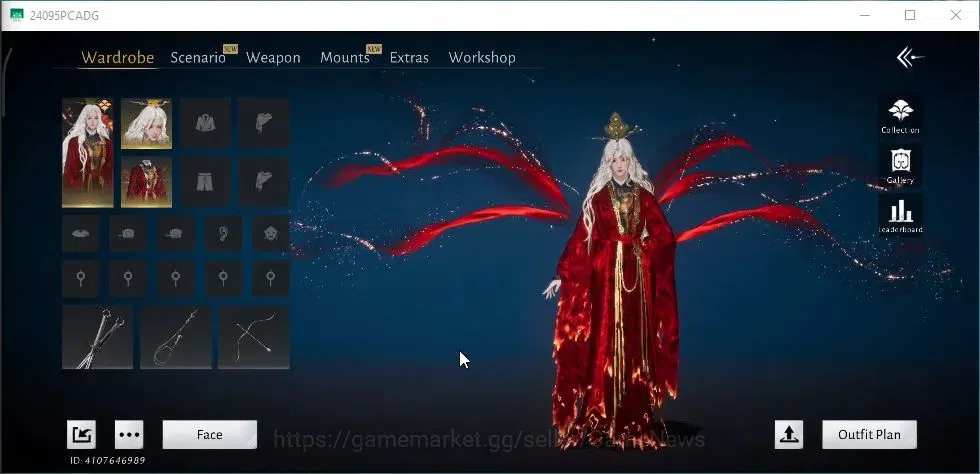Select the bow and arrow weapon slot
This screenshot has width=980, height=474.
point(254,337)
